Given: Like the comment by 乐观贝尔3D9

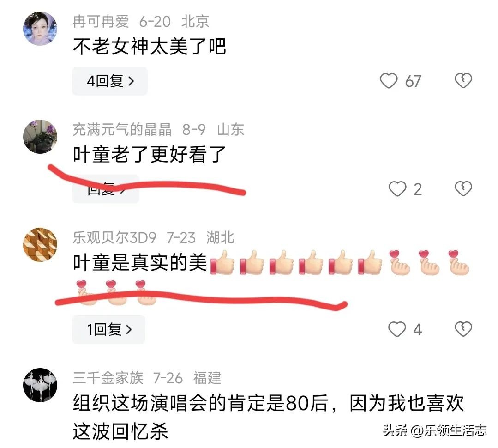Looking at the screenshot, I should point(397,329).
